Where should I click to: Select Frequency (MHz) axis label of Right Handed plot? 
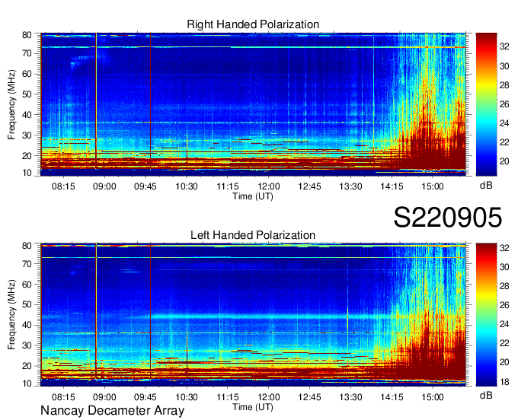(x=11, y=104)
